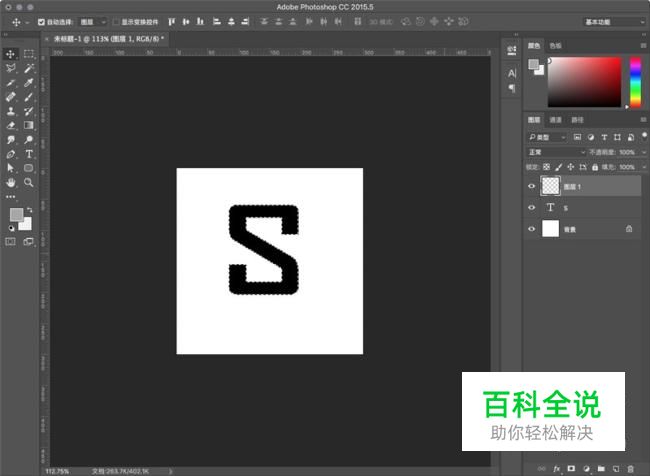Lock transparent pixels
This screenshot has width=650, height=476.
click(x=546, y=167)
